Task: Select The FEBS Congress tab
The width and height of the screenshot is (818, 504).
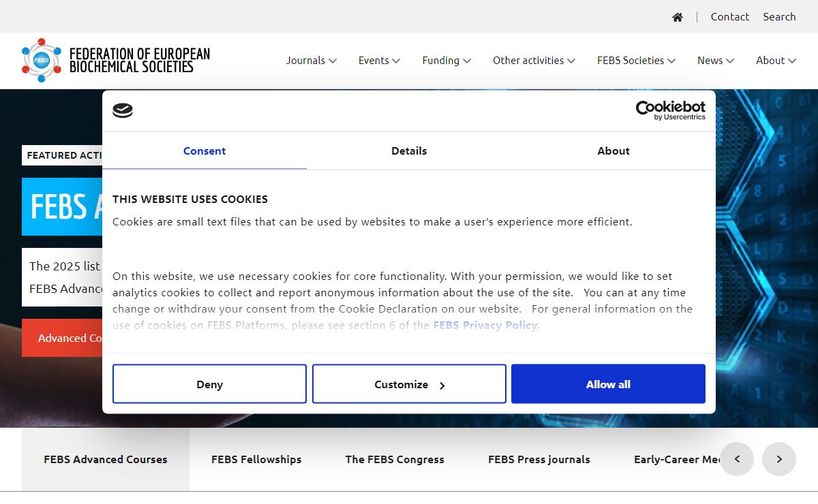Action: click(395, 459)
